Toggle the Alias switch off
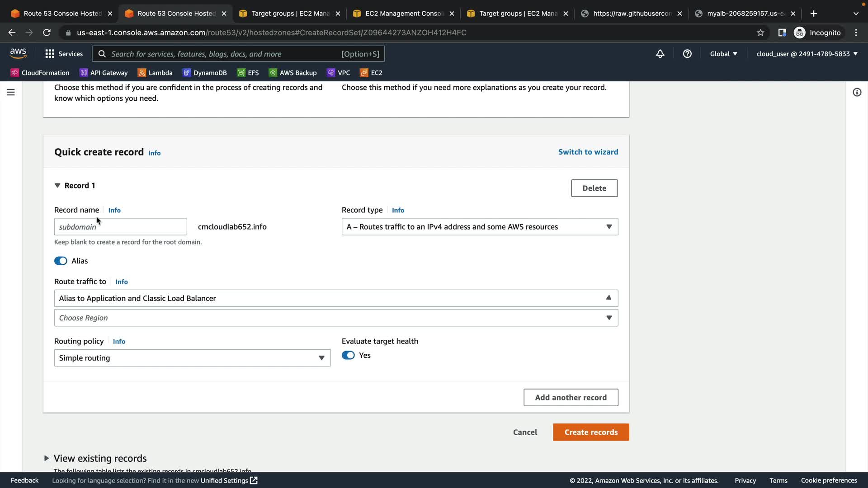 (61, 261)
